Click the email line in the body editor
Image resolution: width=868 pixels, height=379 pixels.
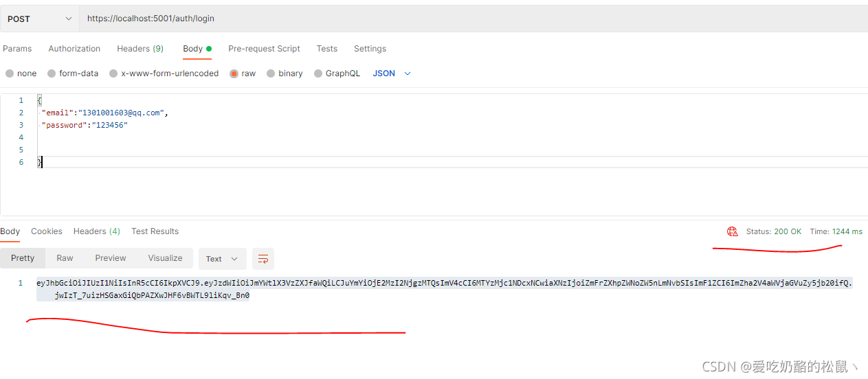[104, 113]
